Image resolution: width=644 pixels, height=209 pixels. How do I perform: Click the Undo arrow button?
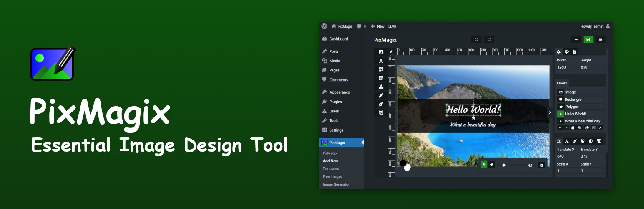[477, 39]
